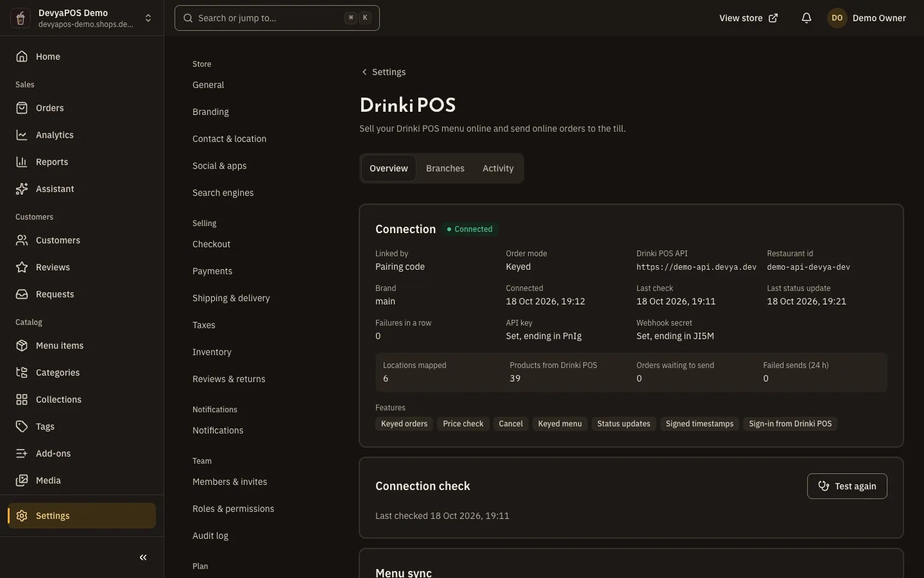Screen dimensions: 924x578
Task: Open Shipping & delivery settings
Action: click(x=231, y=298)
